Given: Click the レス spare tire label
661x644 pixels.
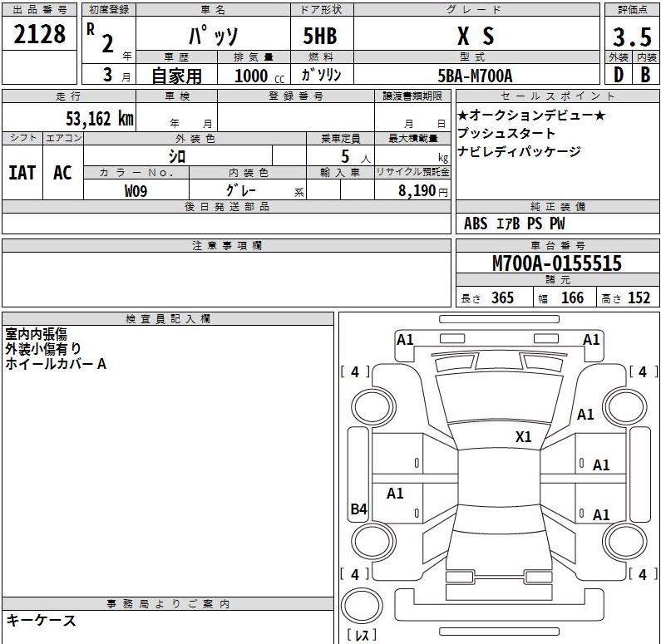Looking at the screenshot, I should [x=362, y=635].
